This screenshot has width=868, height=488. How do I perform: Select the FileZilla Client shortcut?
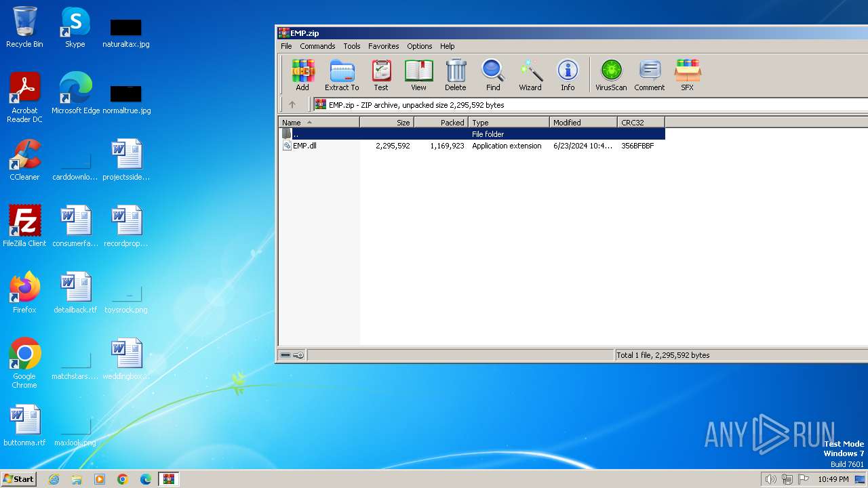click(24, 226)
